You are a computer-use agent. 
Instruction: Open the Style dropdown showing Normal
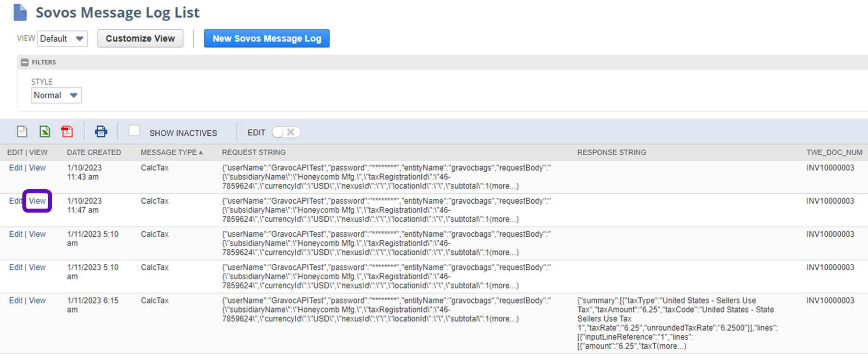point(56,95)
